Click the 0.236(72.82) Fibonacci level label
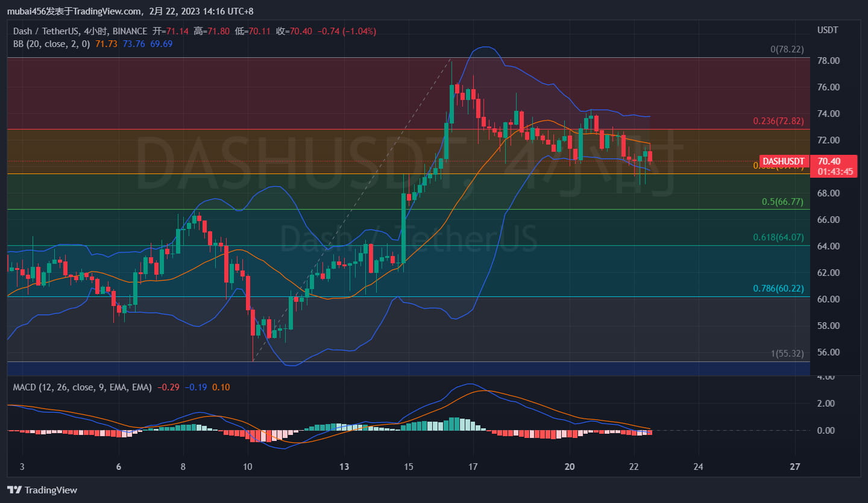Screen dimensions: 868x503 (x=778, y=120)
